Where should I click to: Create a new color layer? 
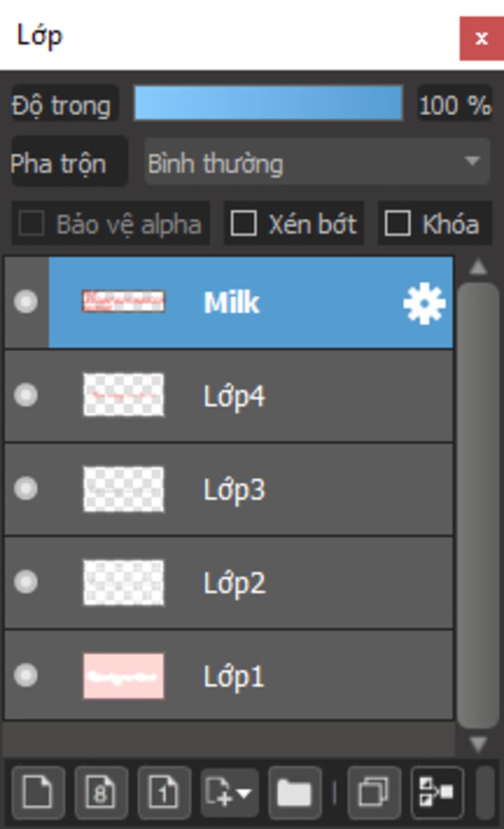click(38, 792)
